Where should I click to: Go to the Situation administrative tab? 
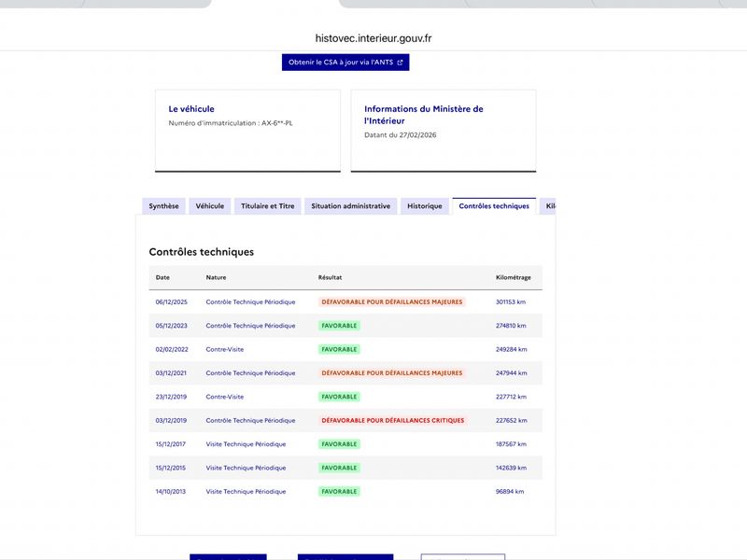coord(350,206)
